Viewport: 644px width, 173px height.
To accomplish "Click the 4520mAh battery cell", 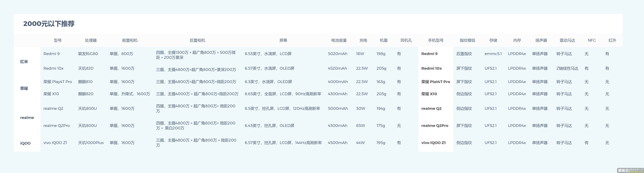I will 337,68.
